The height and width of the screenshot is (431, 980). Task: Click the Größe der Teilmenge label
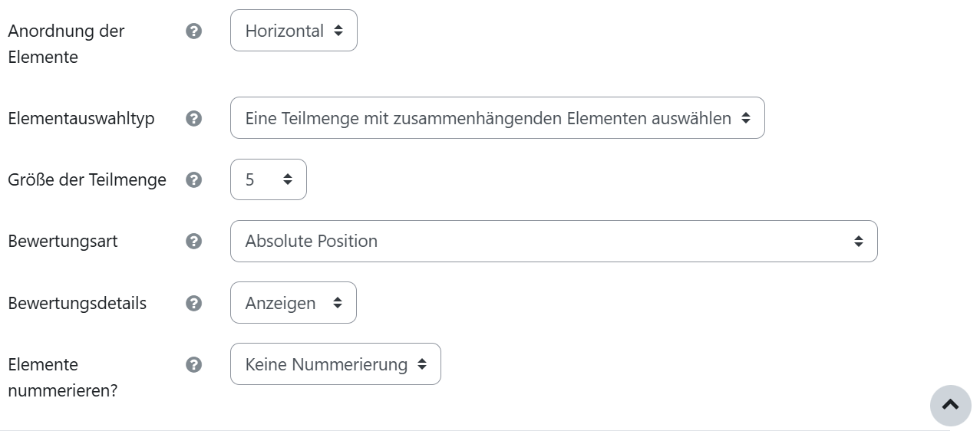tap(87, 179)
